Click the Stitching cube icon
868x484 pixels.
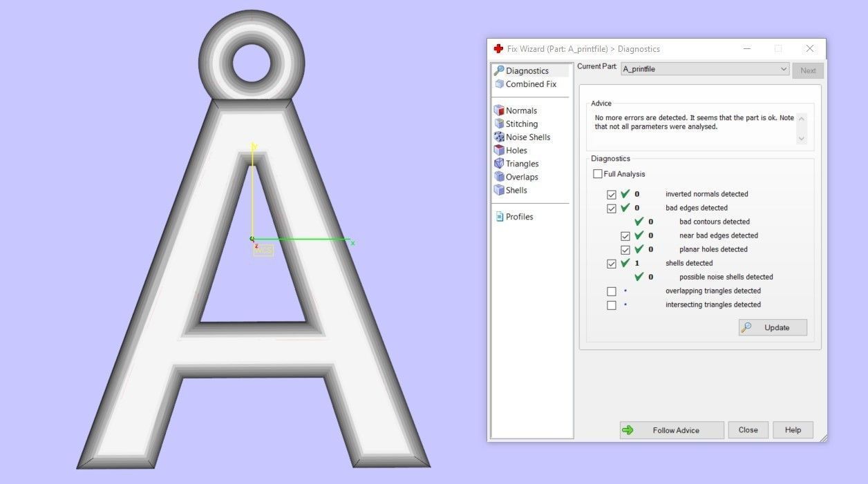(x=499, y=124)
